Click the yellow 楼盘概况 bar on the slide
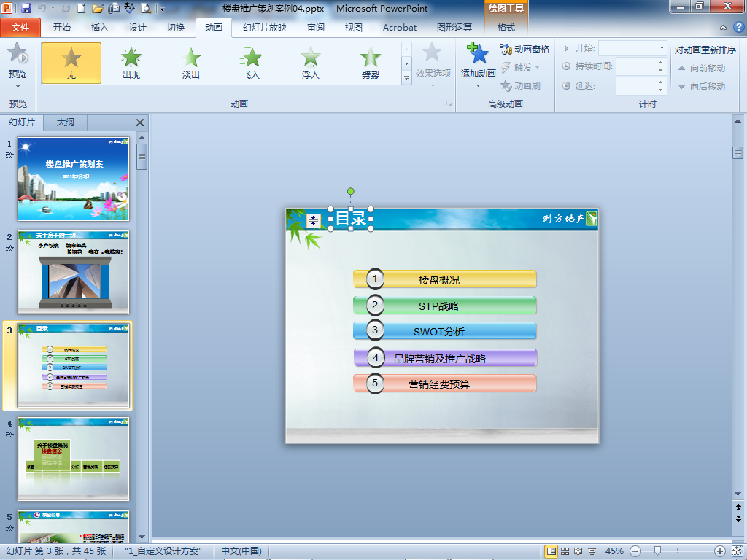747x560 pixels. [x=445, y=279]
